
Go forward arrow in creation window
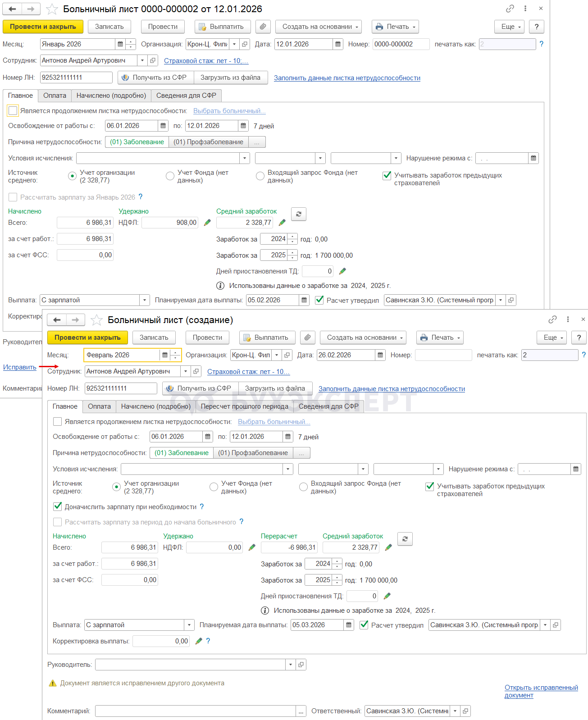76,320
